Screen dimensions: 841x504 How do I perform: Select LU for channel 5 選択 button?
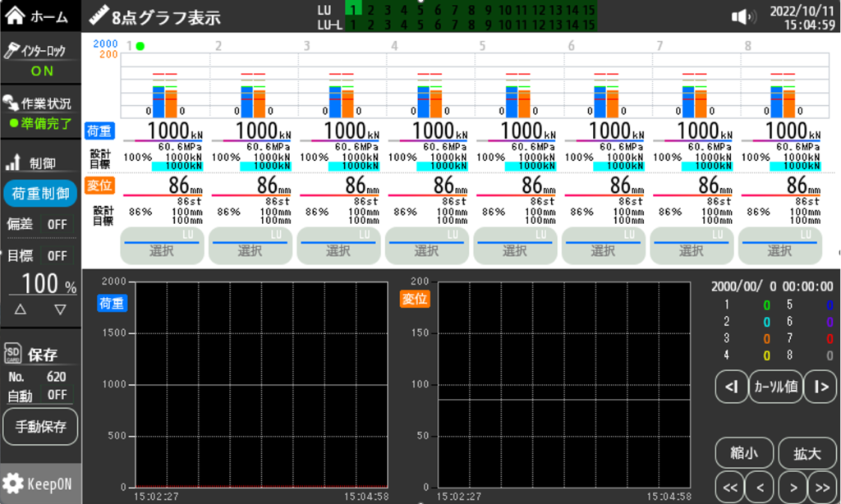pos(515,245)
